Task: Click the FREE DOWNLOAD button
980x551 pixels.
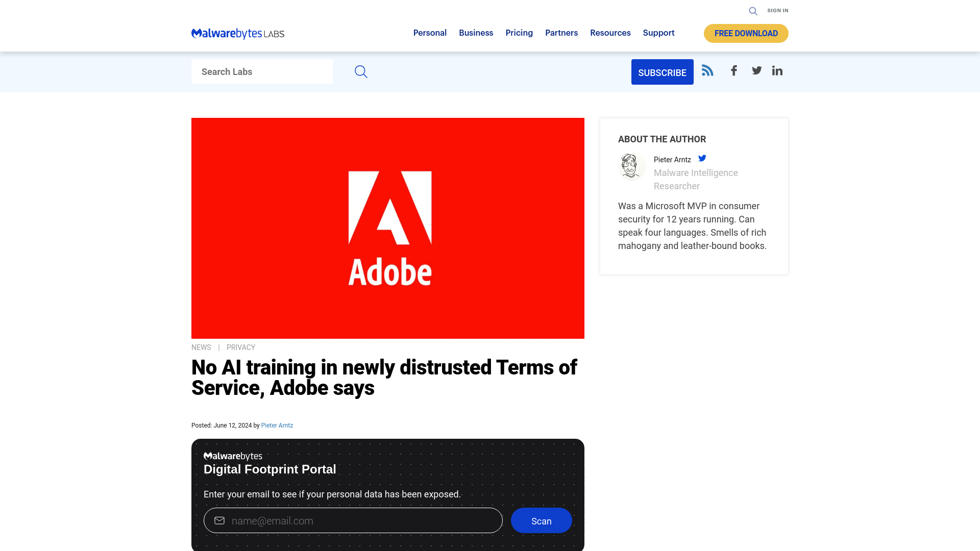Action: pos(746,33)
